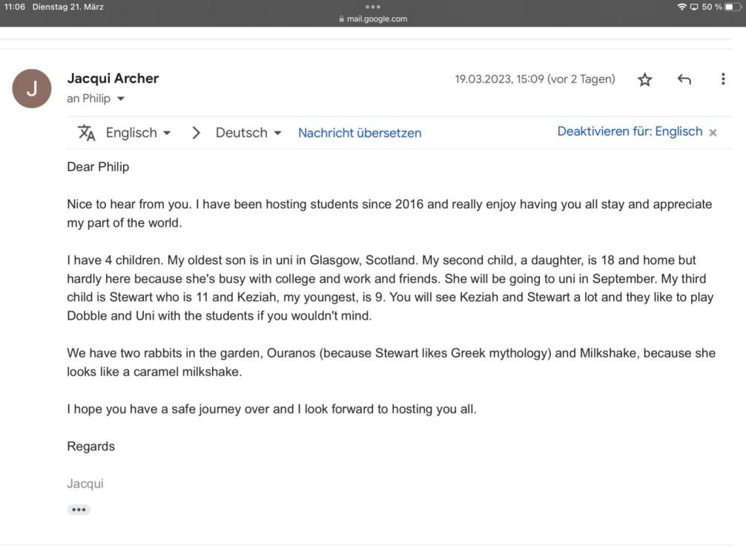Open the Englisch source language dropdown

pos(138,133)
